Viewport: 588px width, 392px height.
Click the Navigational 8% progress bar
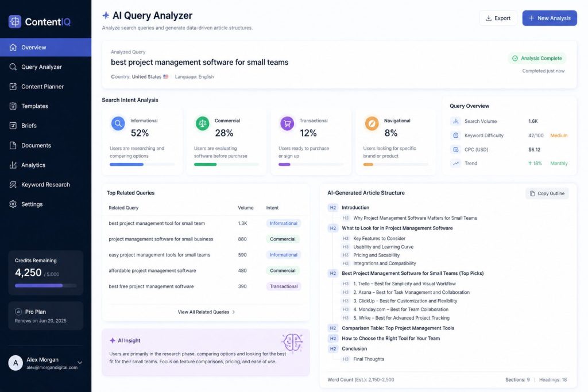coord(396,164)
